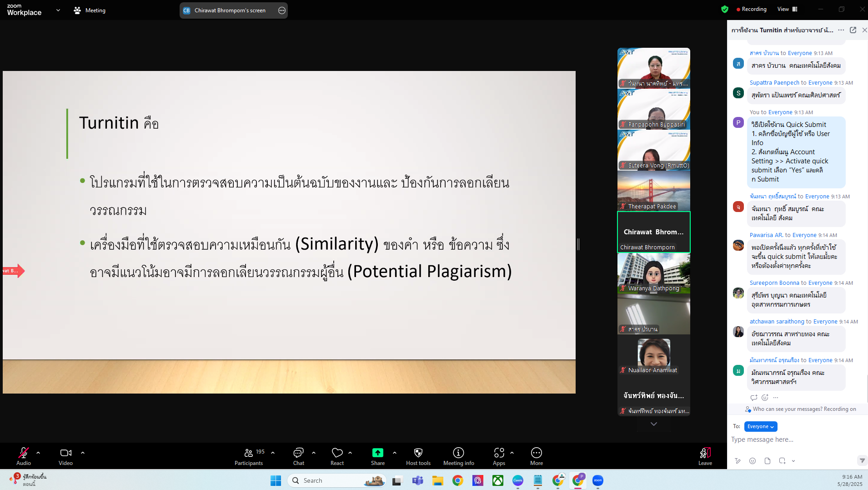This screenshot has height=490, width=868.
Task: Select Nuallaor Anamwat video thumbnail
Action: click(654, 355)
